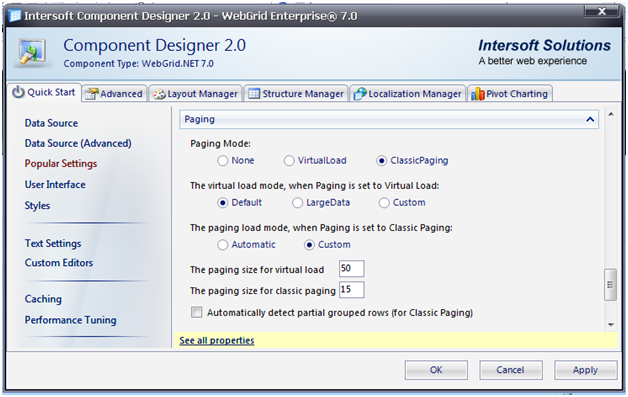Click the Structure Manager grid icon
The image size is (628, 397).
pyautogui.click(x=254, y=94)
